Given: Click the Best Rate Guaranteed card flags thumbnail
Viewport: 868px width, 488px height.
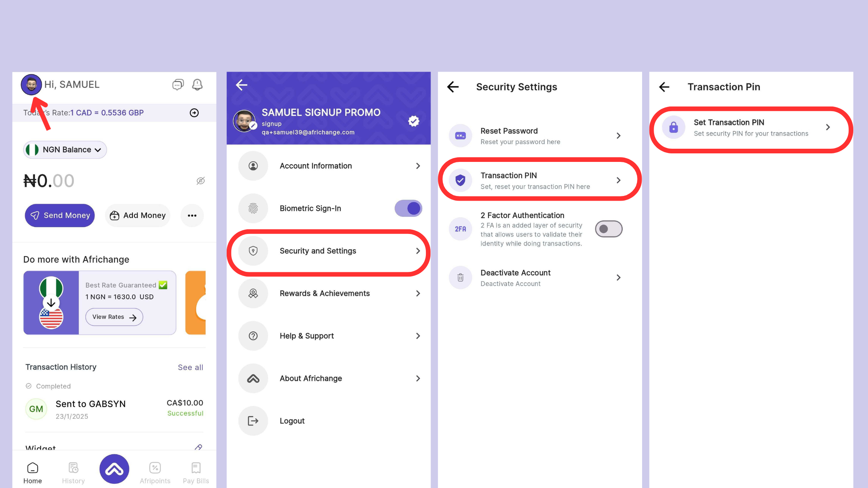Looking at the screenshot, I should point(51,303).
